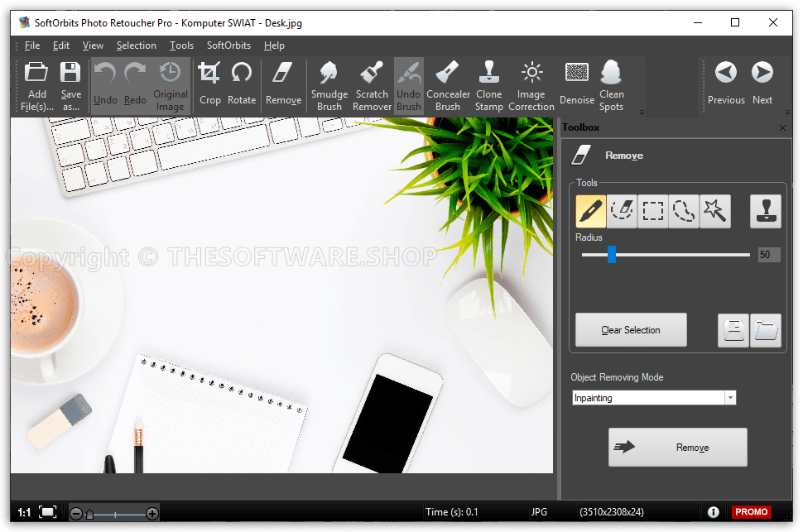Open the Selection menu
The image size is (803, 532).
pos(137,46)
